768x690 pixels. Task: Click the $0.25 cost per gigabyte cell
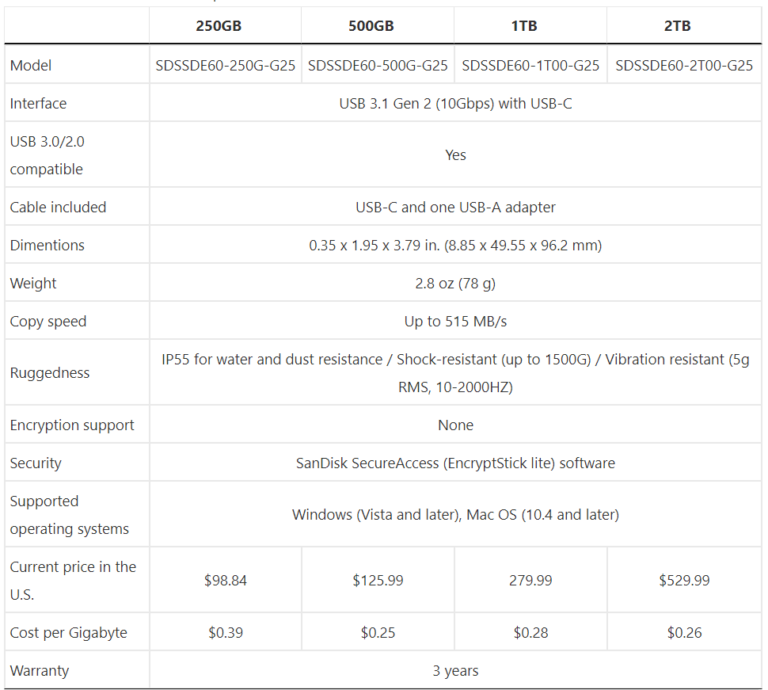pos(377,632)
